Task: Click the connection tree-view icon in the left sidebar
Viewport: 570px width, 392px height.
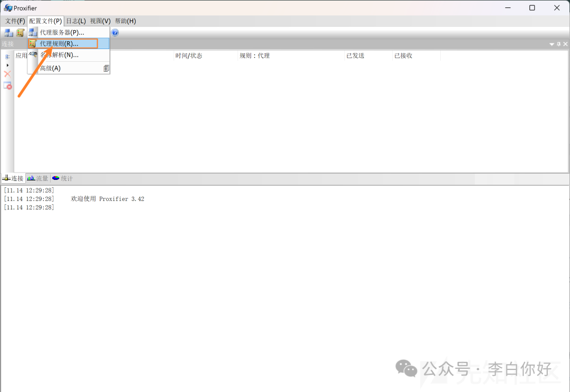Action: click(x=7, y=56)
